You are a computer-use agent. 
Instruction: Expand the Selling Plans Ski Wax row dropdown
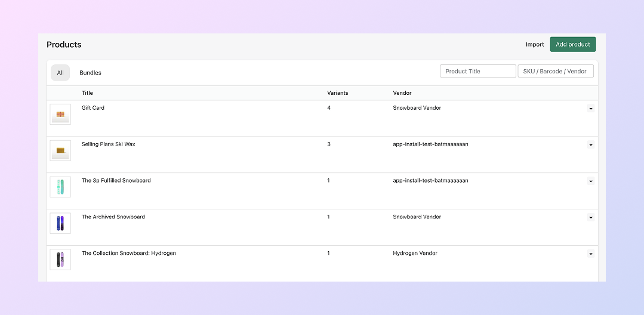point(591,144)
